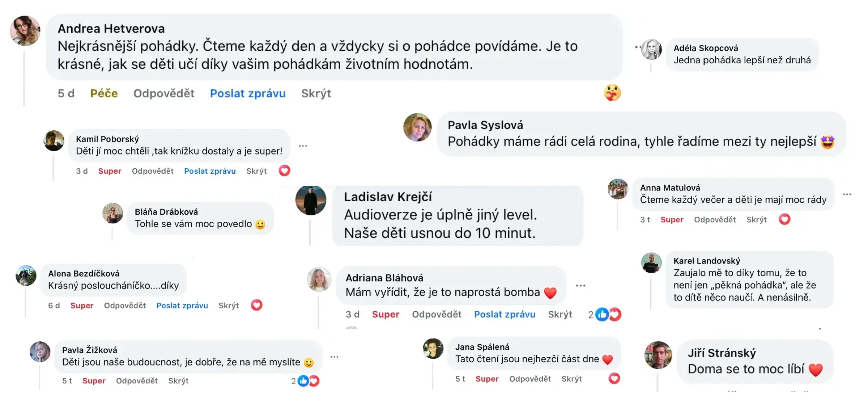
Task: Toggle Péče reaction on Andrea Hetverova's comment
Action: [x=104, y=93]
